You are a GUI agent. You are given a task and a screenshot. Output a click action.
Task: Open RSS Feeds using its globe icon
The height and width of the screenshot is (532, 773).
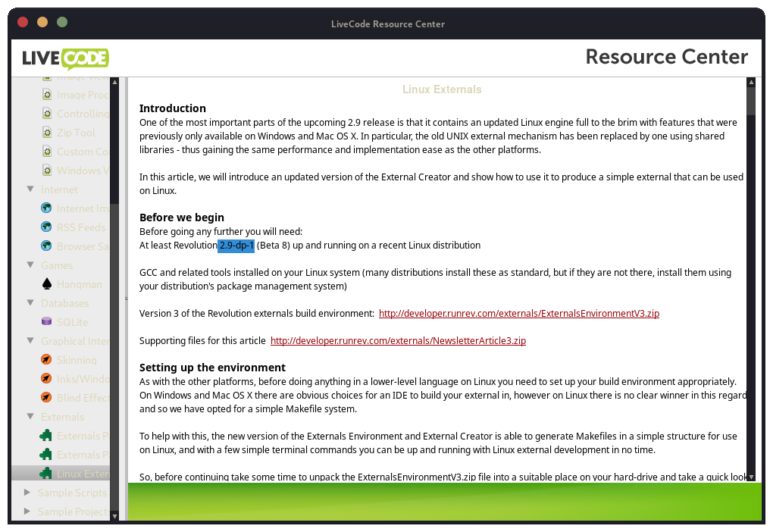[46, 227]
